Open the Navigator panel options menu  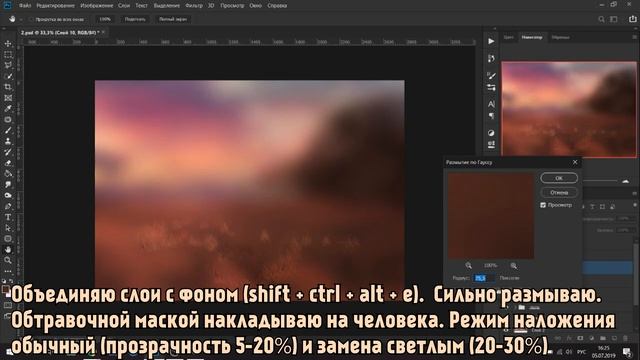click(634, 37)
